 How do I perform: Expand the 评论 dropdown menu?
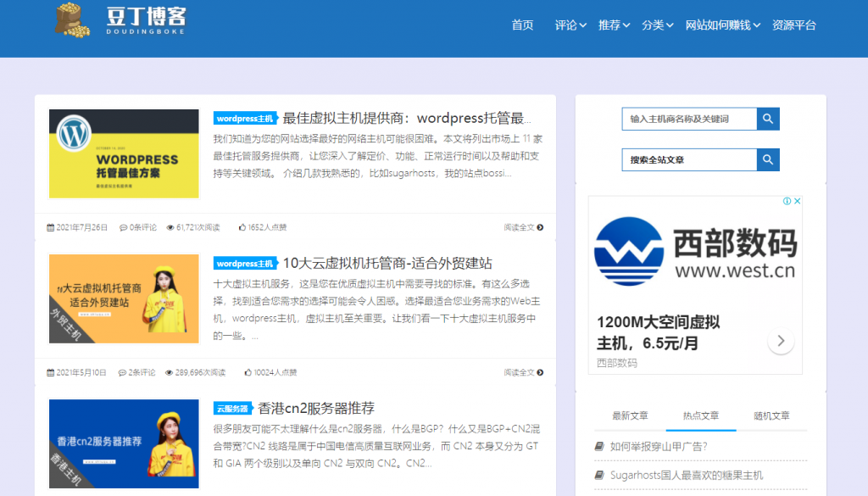click(570, 25)
